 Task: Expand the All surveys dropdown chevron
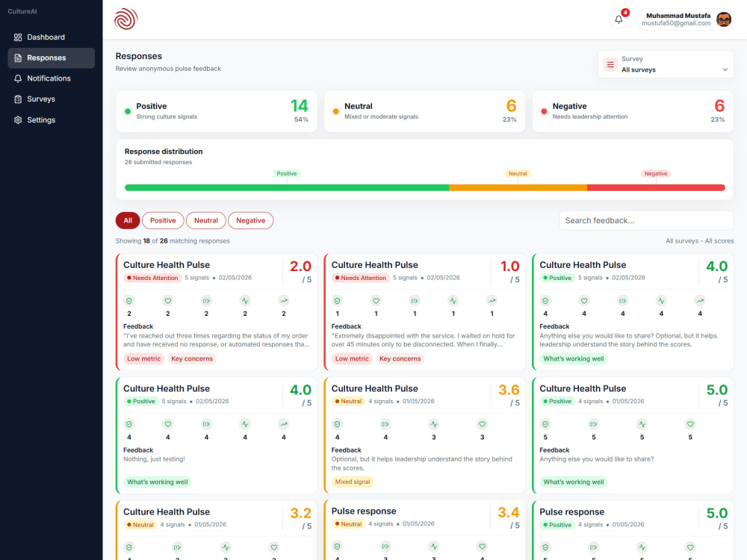[x=725, y=69]
